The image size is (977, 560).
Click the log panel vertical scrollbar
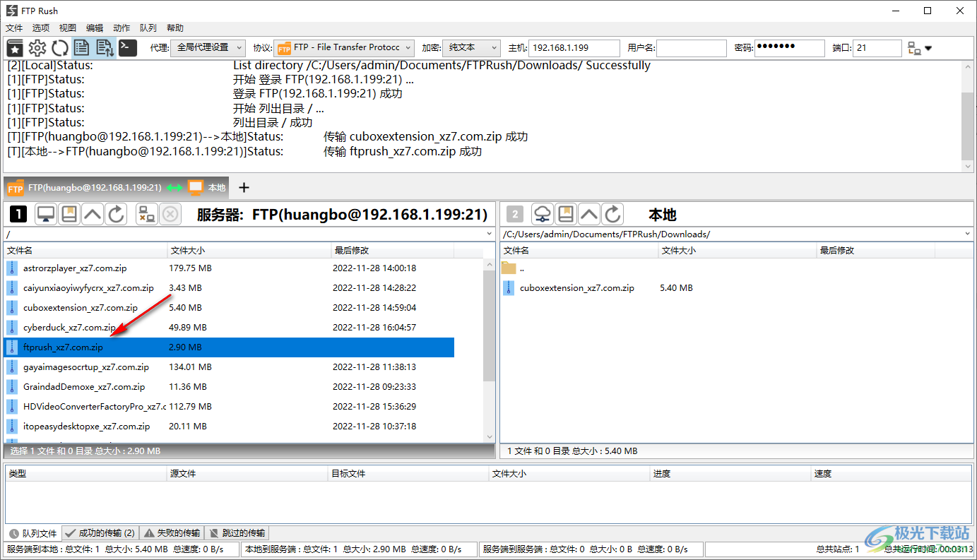(968, 127)
